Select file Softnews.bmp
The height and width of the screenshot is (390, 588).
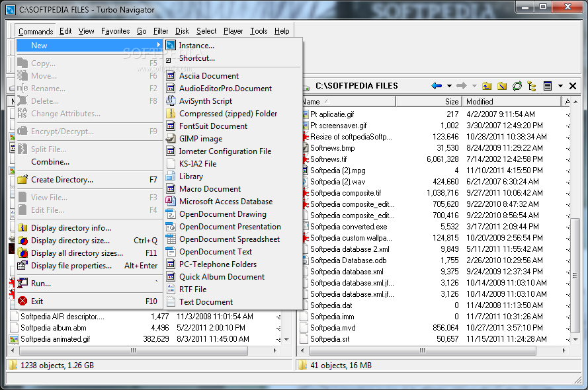coord(332,148)
